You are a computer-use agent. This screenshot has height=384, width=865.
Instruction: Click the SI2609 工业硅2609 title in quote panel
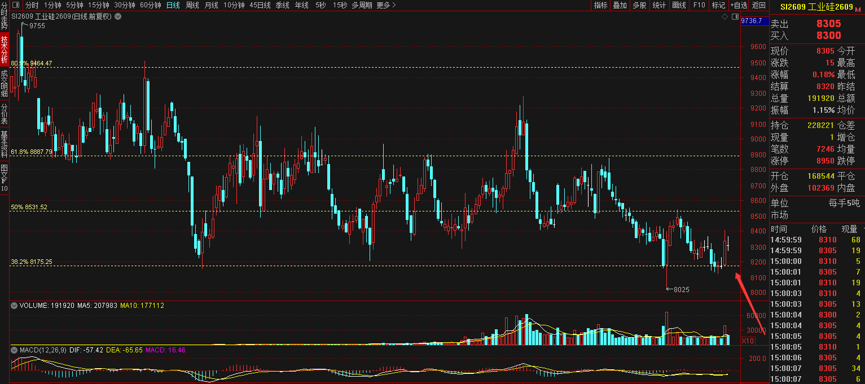(x=816, y=7)
